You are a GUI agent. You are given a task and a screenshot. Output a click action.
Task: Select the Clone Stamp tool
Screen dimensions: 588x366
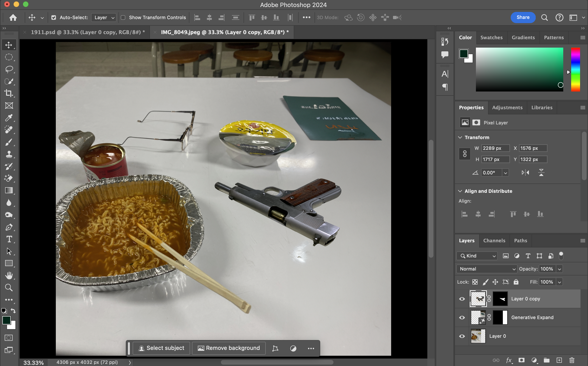pyautogui.click(x=9, y=154)
